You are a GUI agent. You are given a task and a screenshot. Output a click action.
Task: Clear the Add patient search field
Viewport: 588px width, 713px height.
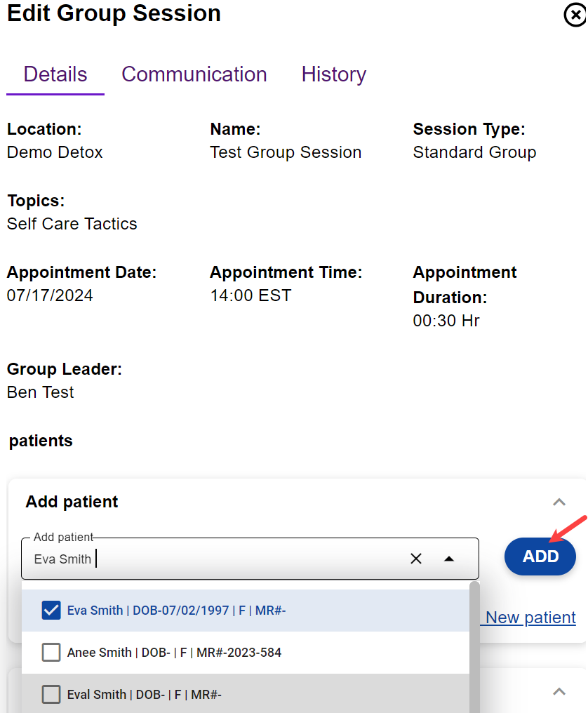tap(416, 559)
